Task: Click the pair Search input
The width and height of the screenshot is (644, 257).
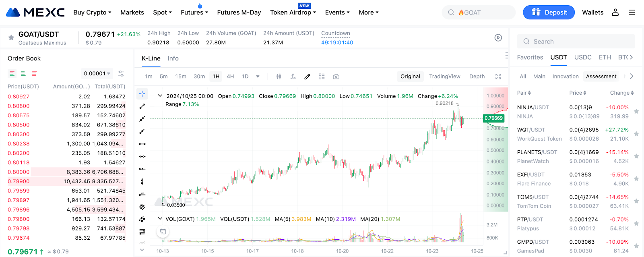Action: [576, 41]
